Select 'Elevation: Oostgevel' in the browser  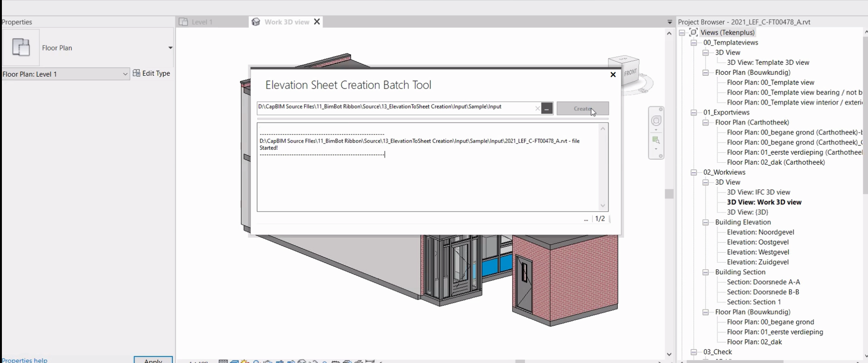click(758, 242)
